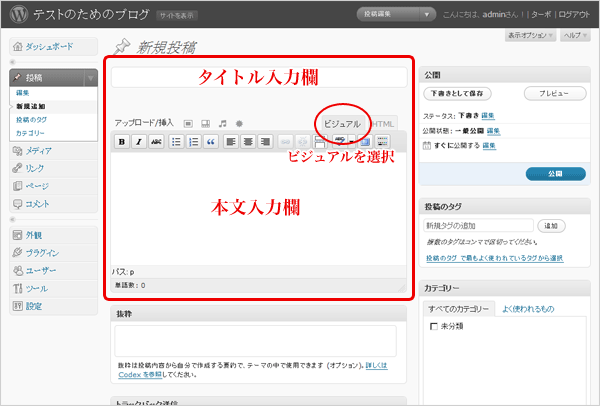The image size is (600, 406).
Task: Select 新規追加 in posts submenu
Action: [31, 106]
